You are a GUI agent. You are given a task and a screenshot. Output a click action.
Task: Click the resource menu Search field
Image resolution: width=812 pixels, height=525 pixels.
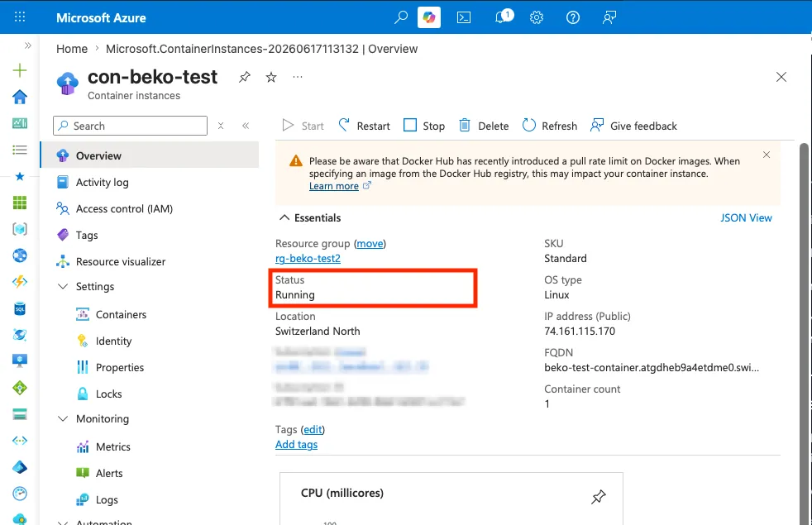130,126
